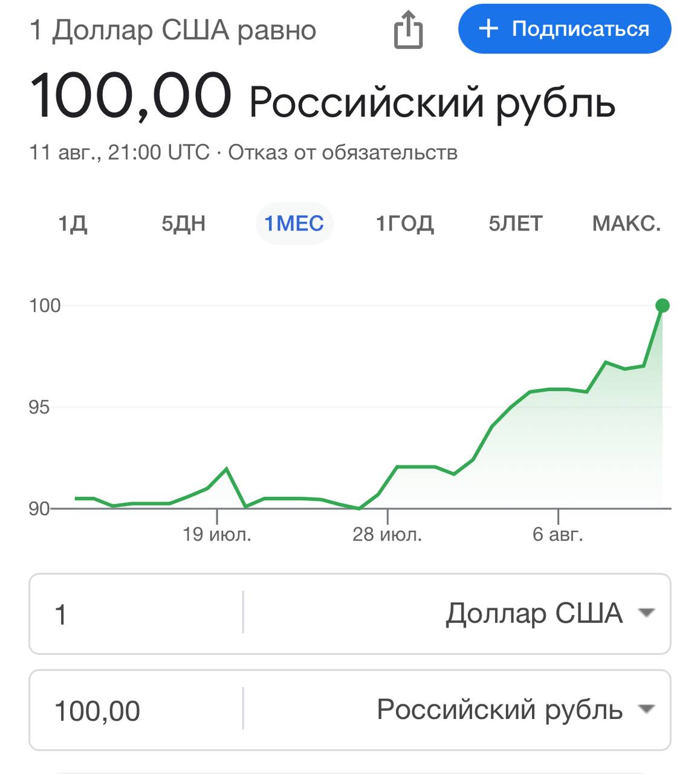Open the Отказ от обязательств disclaimer link
This screenshot has height=774, width=700.
(343, 152)
